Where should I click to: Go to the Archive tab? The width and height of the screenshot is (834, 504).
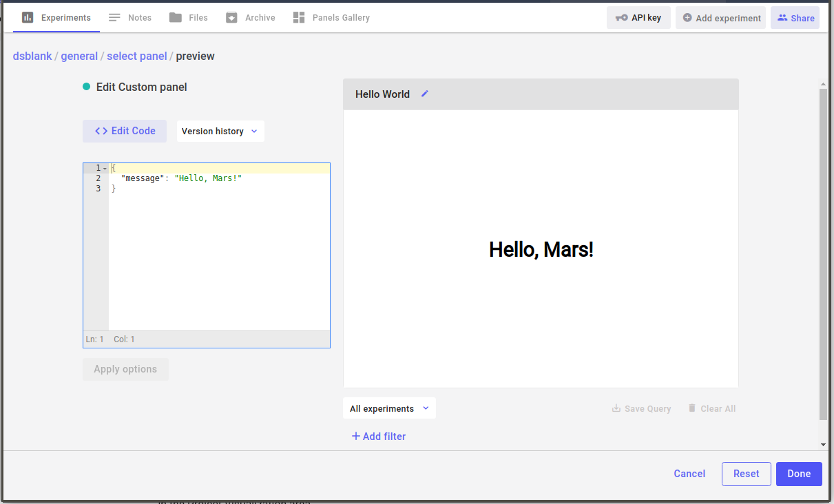coord(250,18)
